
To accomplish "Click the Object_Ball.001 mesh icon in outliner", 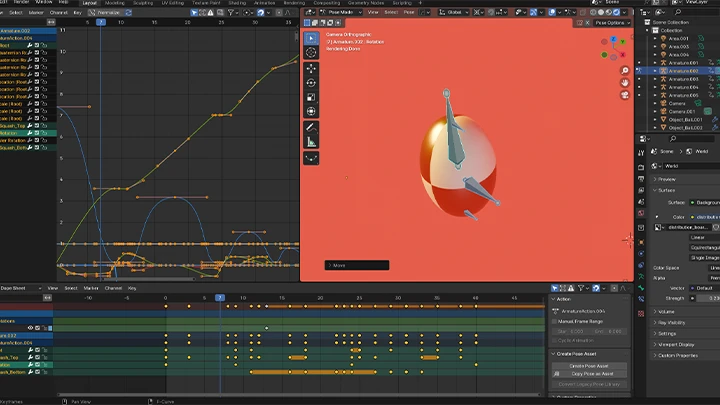I will (x=663, y=119).
